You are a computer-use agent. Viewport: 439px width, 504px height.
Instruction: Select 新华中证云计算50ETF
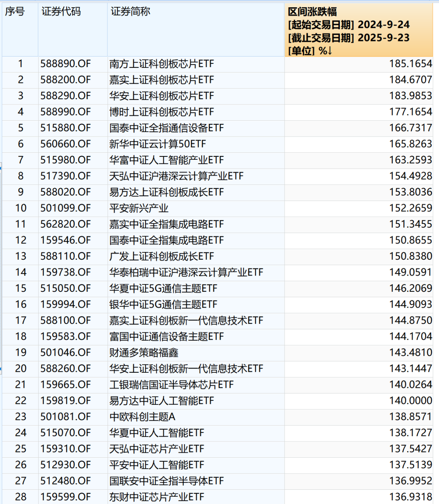(158, 144)
